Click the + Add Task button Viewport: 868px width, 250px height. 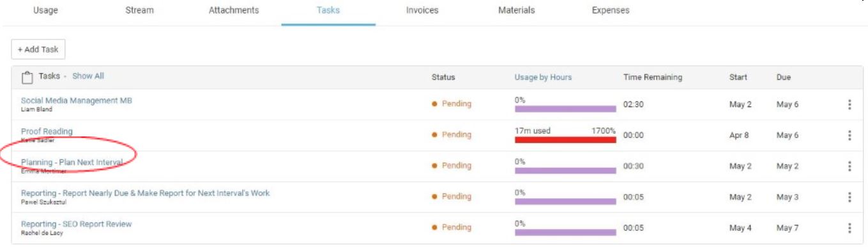[38, 49]
